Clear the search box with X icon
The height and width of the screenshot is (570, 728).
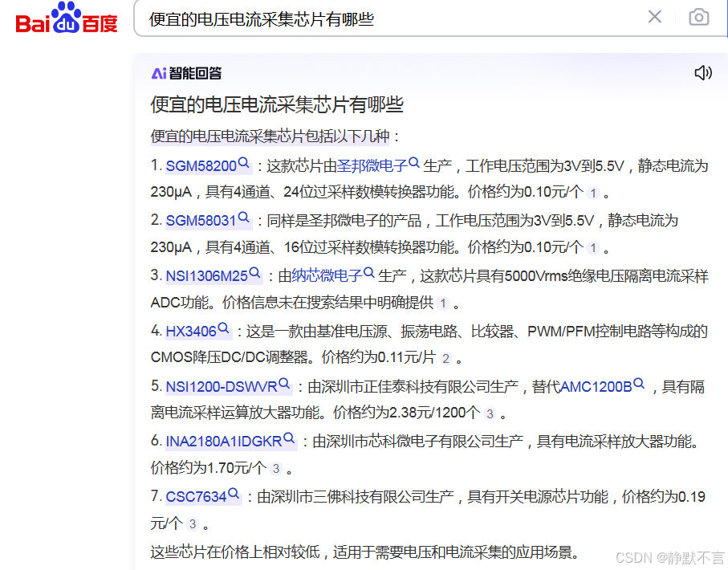click(655, 17)
